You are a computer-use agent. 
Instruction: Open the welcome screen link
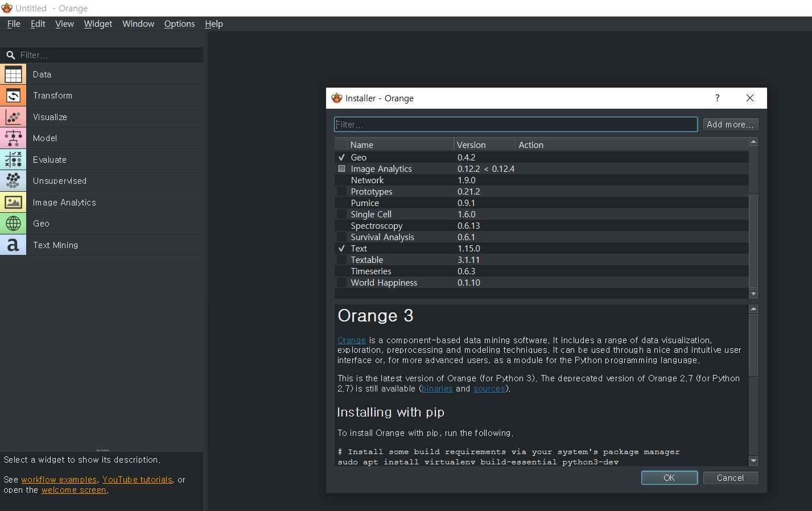tap(74, 490)
